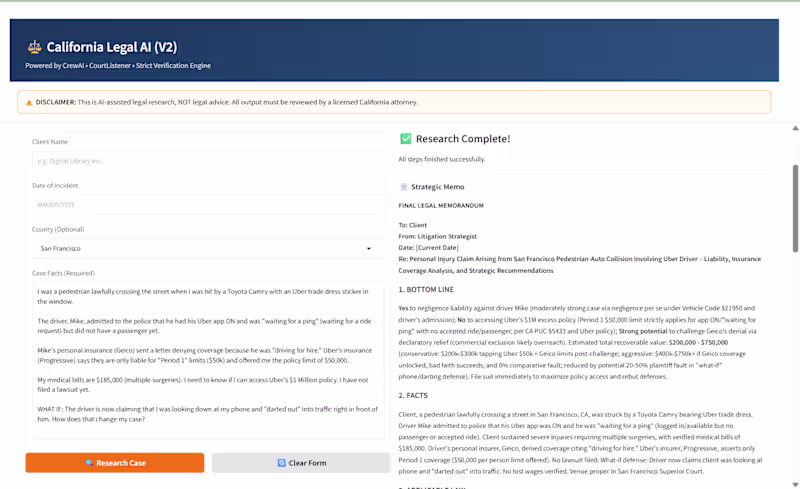Viewport: 800px width, 489px height.
Task: Click the '2. FACTS' section heading
Action: click(x=413, y=396)
